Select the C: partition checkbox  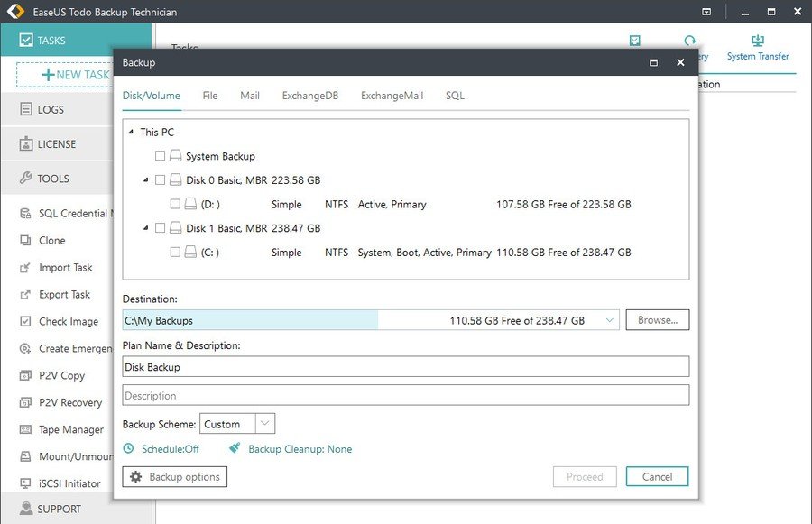click(176, 253)
